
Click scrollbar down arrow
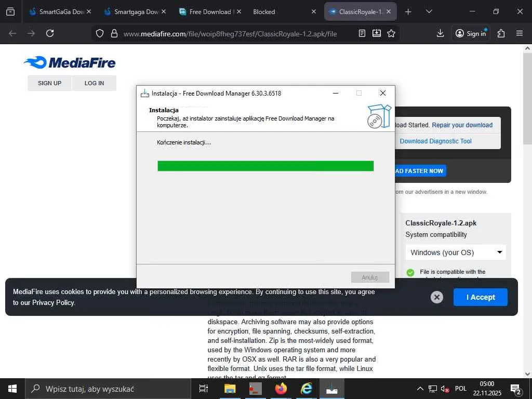tap(527, 374)
